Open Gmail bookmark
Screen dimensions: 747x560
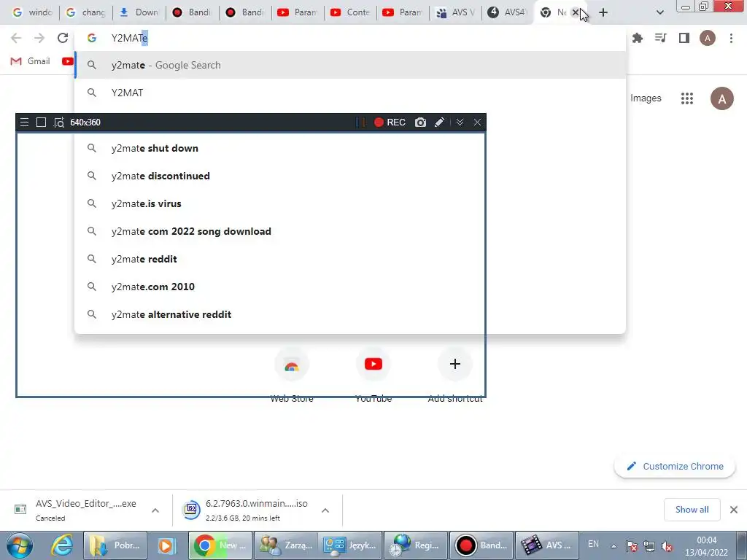30,61
